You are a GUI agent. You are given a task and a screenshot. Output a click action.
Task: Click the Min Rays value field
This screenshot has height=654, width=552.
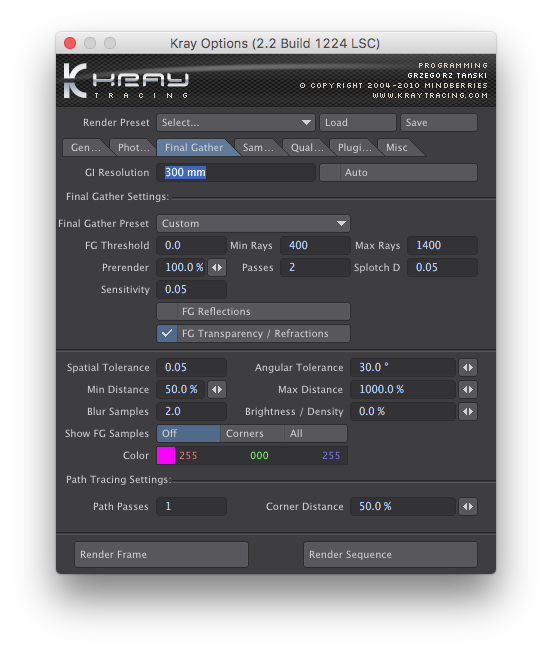coord(315,245)
